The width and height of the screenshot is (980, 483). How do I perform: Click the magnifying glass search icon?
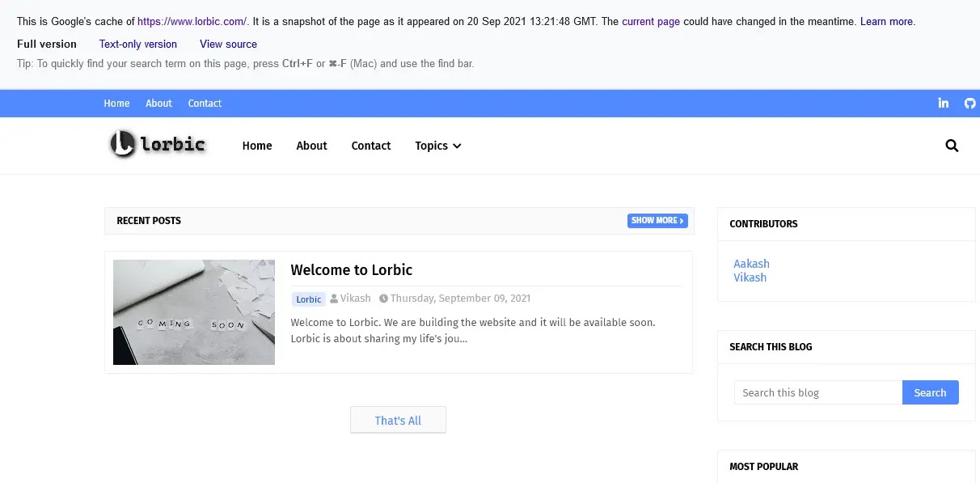952,146
